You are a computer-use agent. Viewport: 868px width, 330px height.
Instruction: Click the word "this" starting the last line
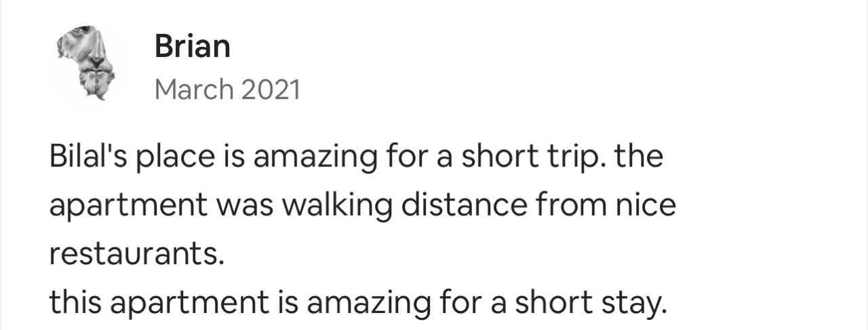[x=75, y=304]
